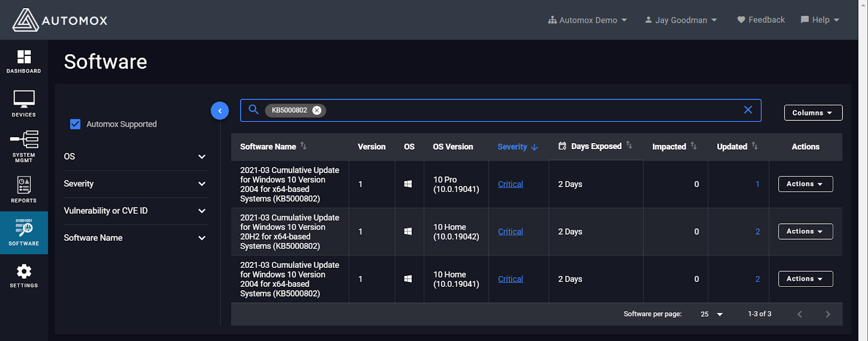
Task: Click Feedback in the top bar
Action: [761, 20]
